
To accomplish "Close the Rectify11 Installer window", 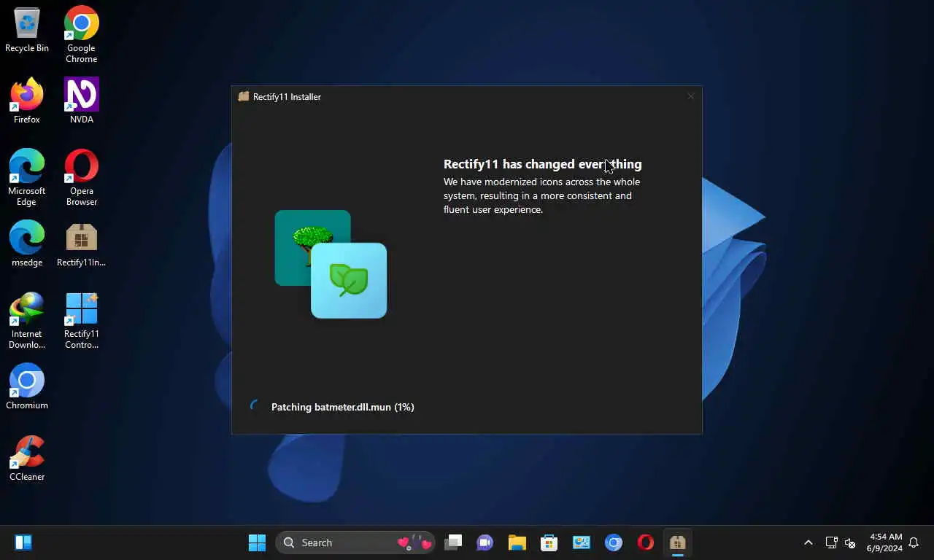I will coord(690,96).
